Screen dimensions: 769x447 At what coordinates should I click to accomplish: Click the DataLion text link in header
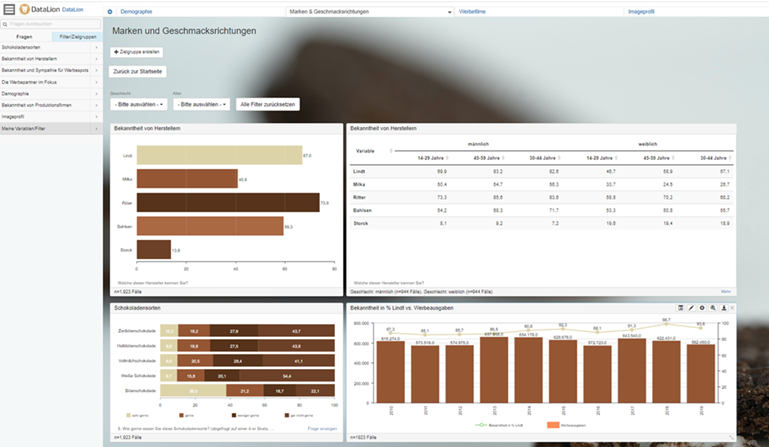click(x=73, y=10)
